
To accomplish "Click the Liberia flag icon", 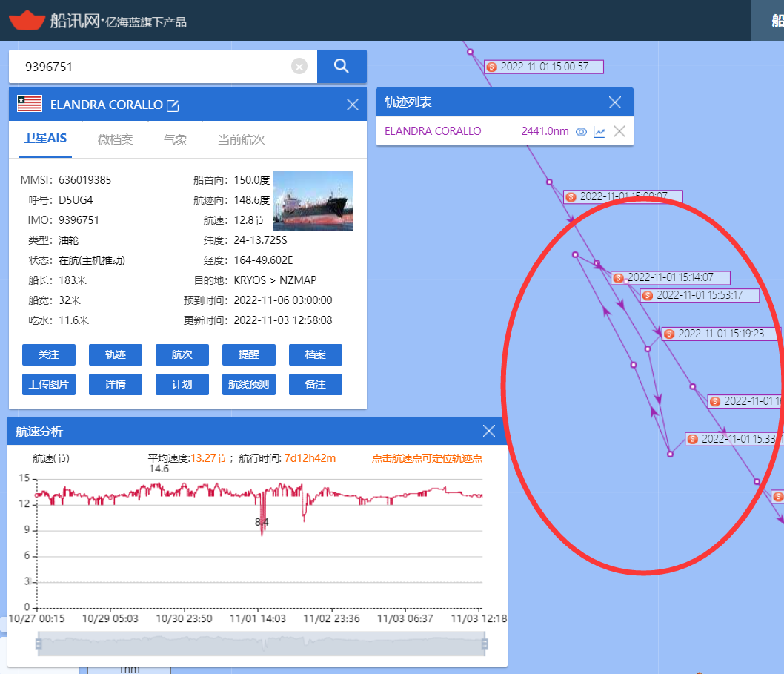I will (30, 105).
